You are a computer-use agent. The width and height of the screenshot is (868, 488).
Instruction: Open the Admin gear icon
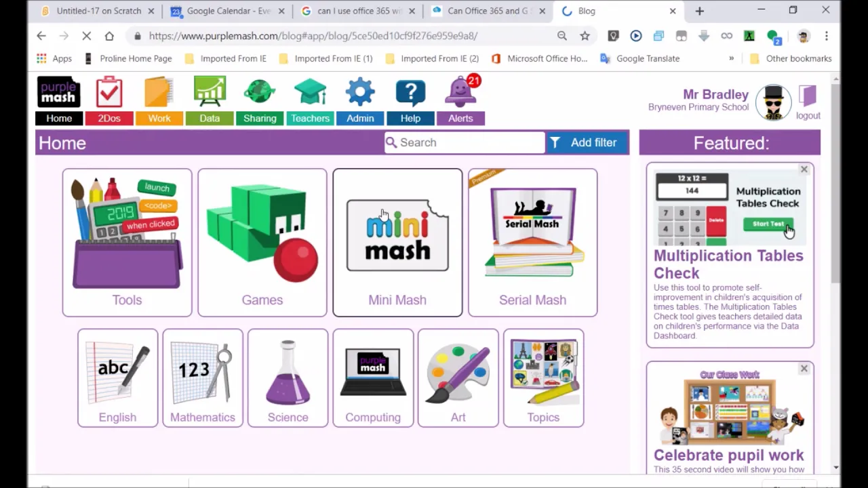coord(360,91)
